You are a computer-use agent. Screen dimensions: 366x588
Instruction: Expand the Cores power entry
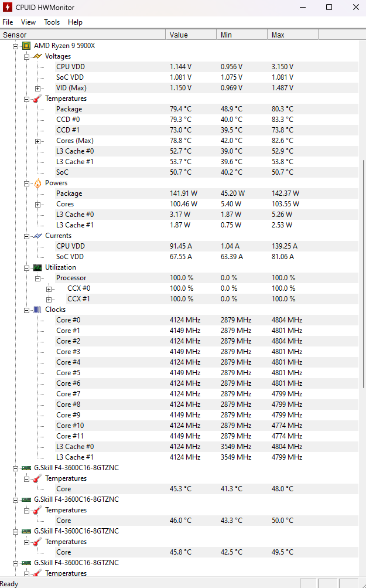tap(38, 205)
